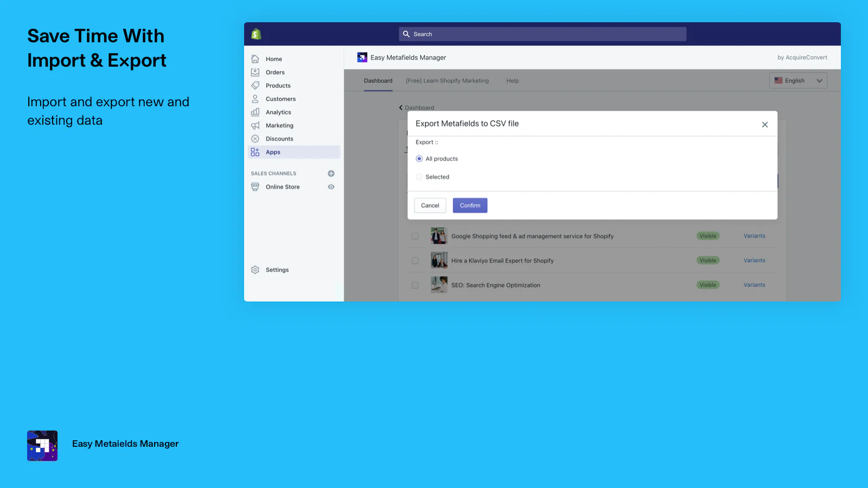This screenshot has height=488, width=868.
Task: Click the Visible badge for Google Shopping feed
Action: tap(708, 236)
